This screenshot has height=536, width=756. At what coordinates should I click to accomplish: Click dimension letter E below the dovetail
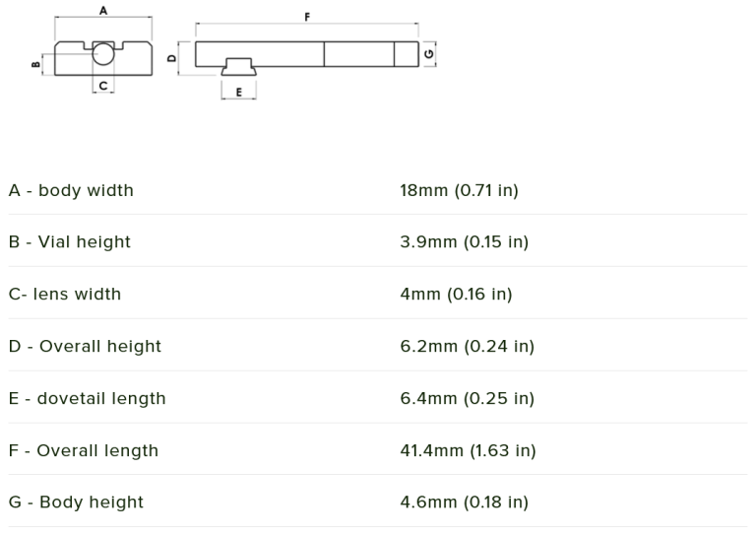(x=239, y=92)
